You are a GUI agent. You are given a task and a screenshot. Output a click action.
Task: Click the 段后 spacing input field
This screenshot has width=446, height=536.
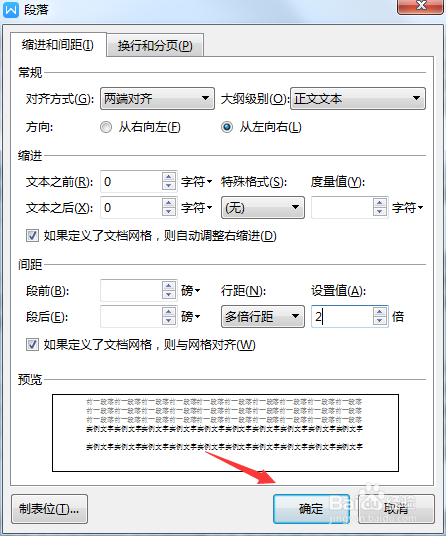tap(131, 317)
